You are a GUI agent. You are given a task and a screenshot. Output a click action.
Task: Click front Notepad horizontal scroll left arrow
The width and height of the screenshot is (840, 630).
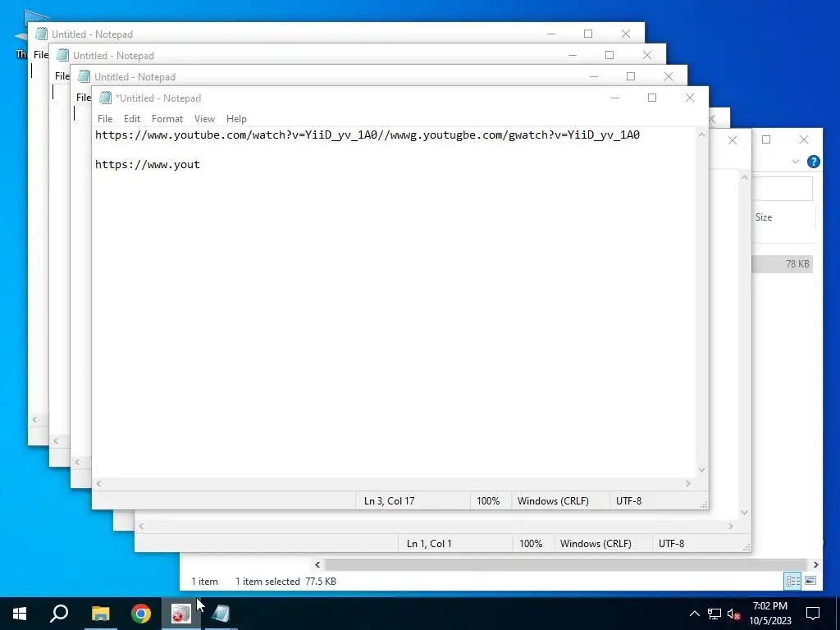point(98,483)
